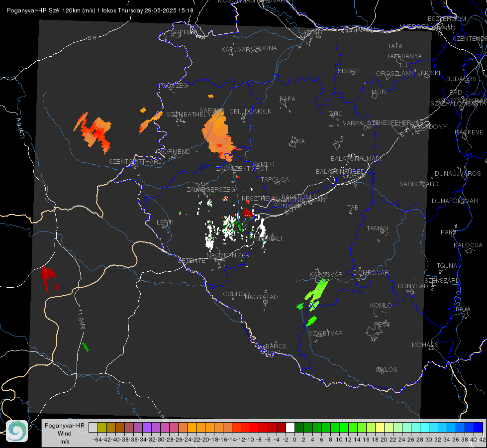Click the Poganyvar-HR Wind legend title
This screenshot has width=487, height=448.
point(65,430)
